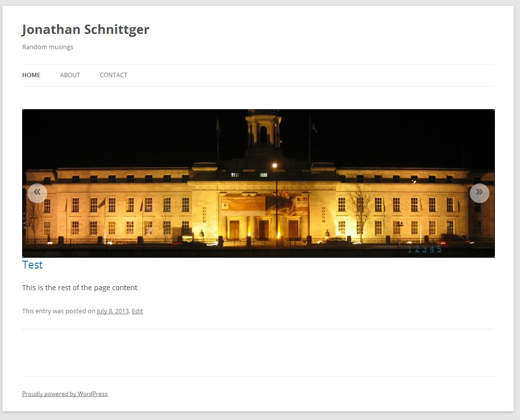Select slide 3 pagination number

[x=424, y=249]
